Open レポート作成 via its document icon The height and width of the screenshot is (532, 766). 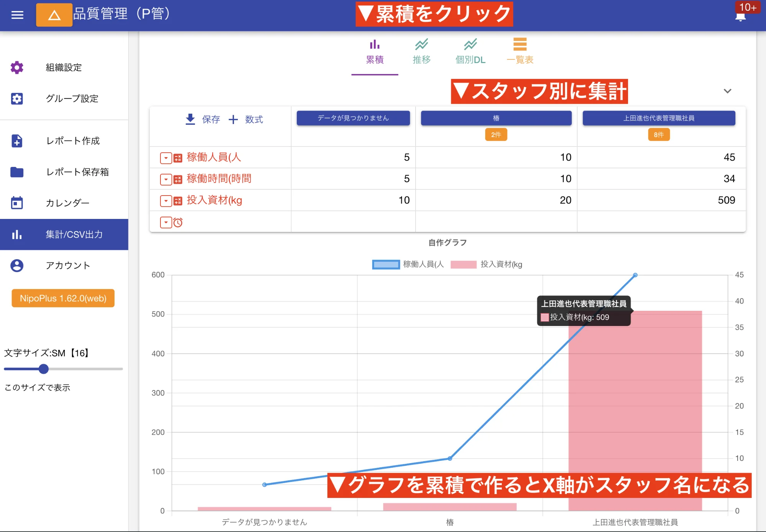[17, 141]
